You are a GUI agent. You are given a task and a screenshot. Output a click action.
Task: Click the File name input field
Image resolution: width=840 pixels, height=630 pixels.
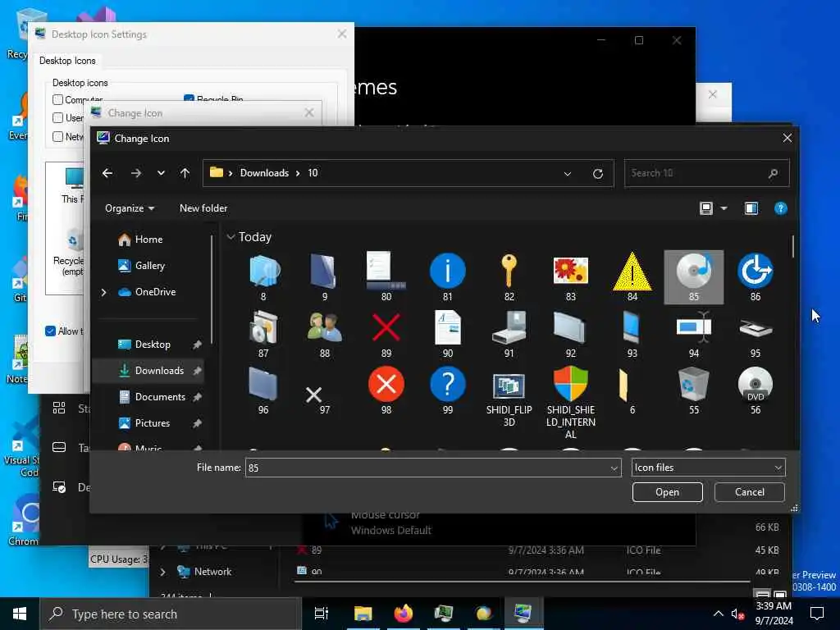tap(427, 468)
